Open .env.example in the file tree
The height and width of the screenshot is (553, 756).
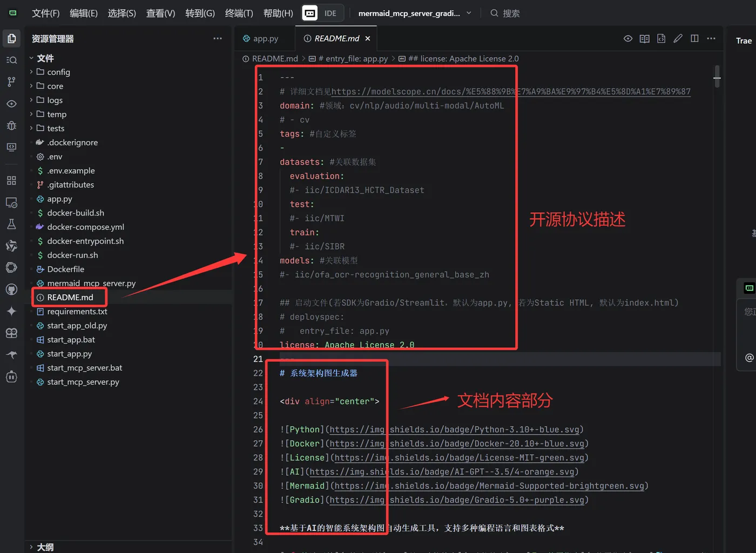point(71,171)
